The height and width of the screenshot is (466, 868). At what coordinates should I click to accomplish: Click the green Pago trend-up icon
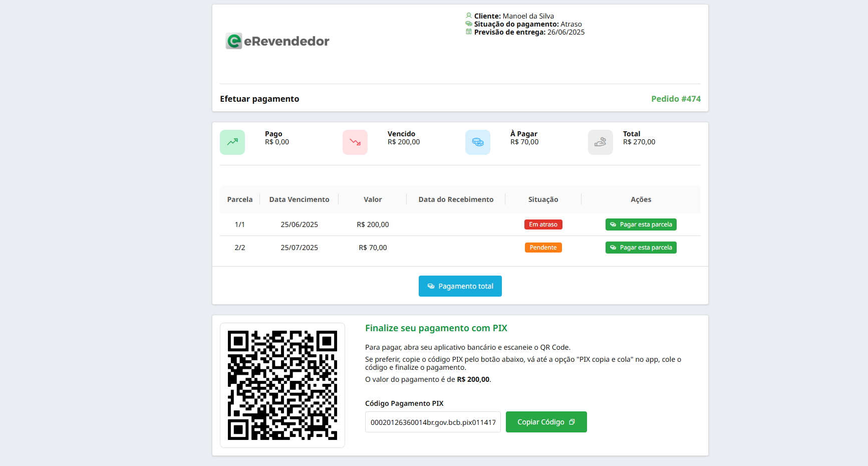click(x=232, y=142)
